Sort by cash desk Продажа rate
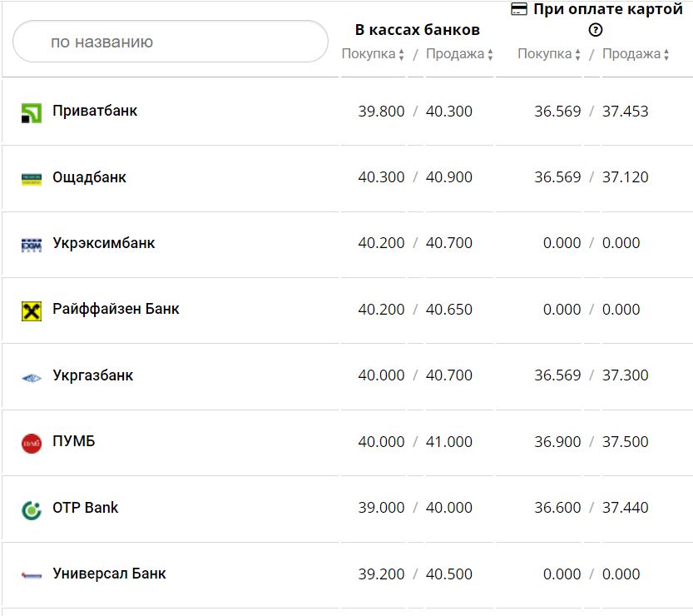 coord(460,55)
